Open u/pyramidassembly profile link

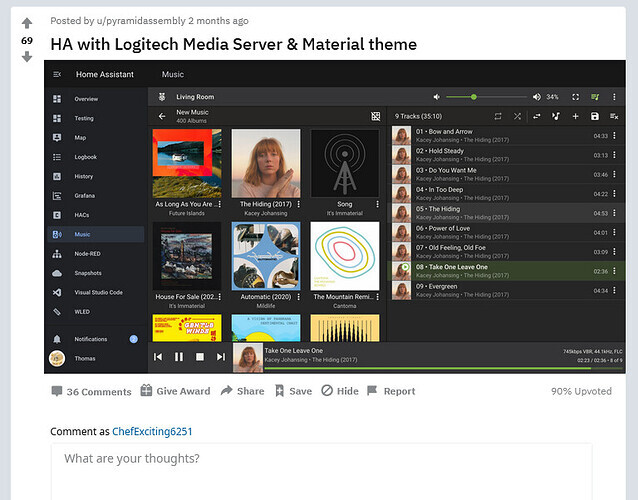[141, 21]
